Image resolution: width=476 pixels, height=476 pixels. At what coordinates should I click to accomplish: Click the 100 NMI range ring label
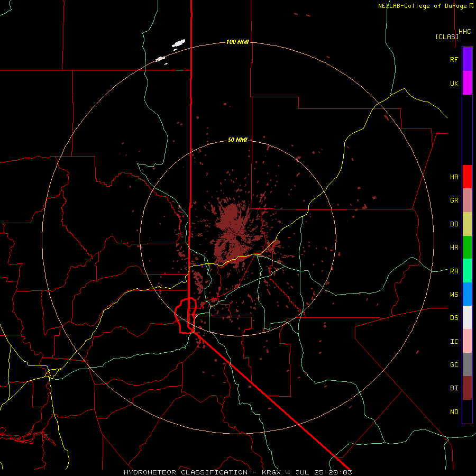(x=237, y=42)
